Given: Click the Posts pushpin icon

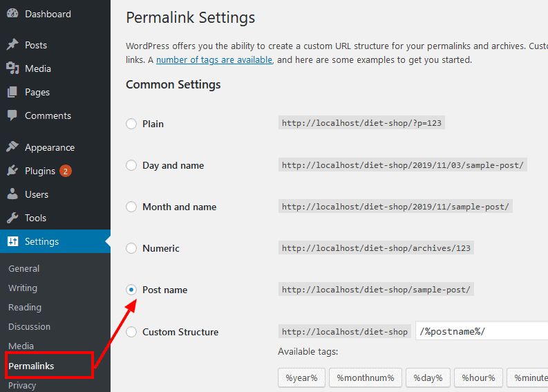Looking at the screenshot, I should tap(12, 44).
